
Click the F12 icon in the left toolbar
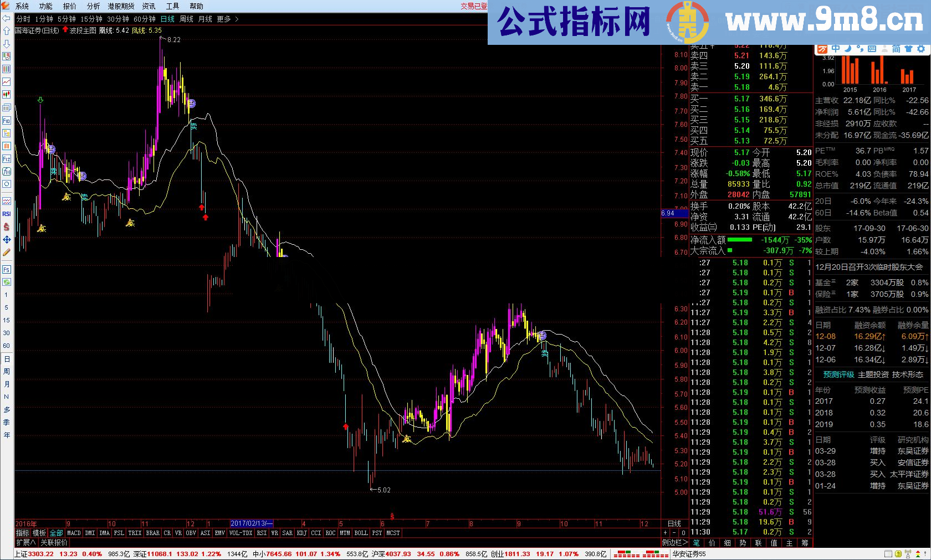point(6,159)
